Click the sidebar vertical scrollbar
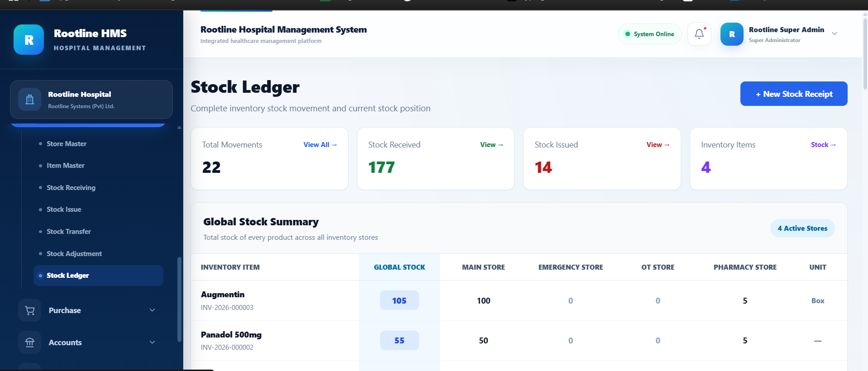This screenshot has width=868, height=371. (179, 299)
